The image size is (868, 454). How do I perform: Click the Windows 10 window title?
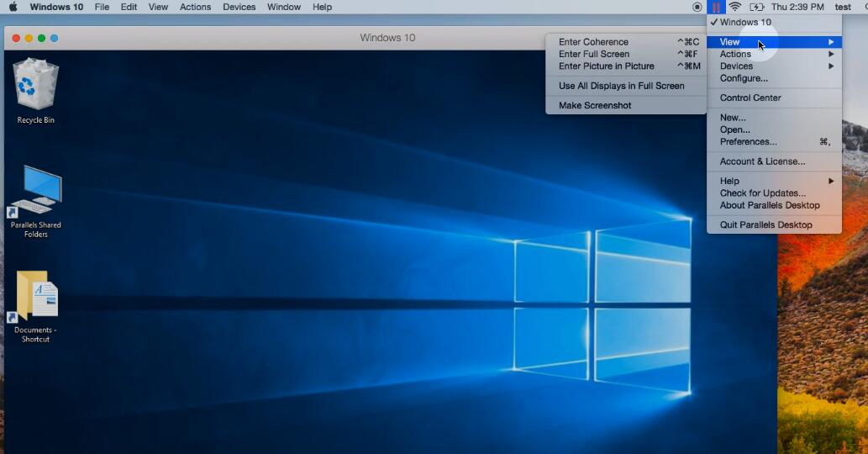point(387,38)
